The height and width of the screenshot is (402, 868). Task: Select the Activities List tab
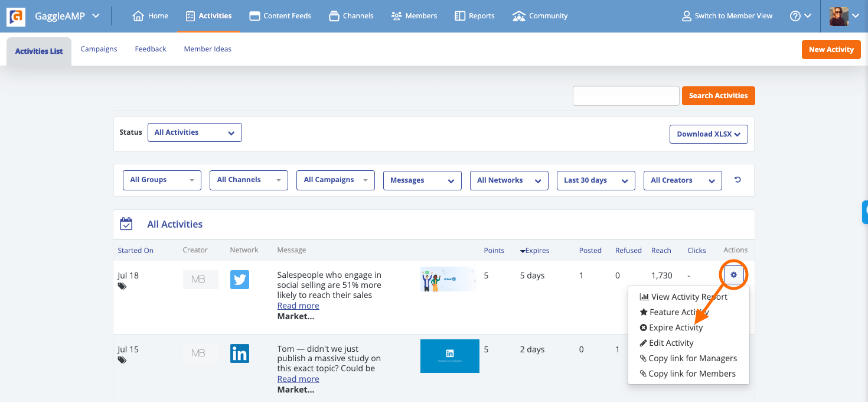[39, 51]
